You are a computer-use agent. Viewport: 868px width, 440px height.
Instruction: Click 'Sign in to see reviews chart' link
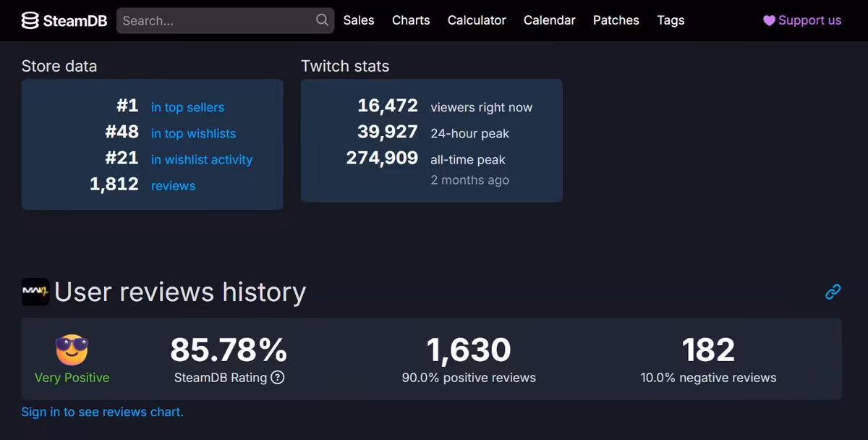(103, 412)
